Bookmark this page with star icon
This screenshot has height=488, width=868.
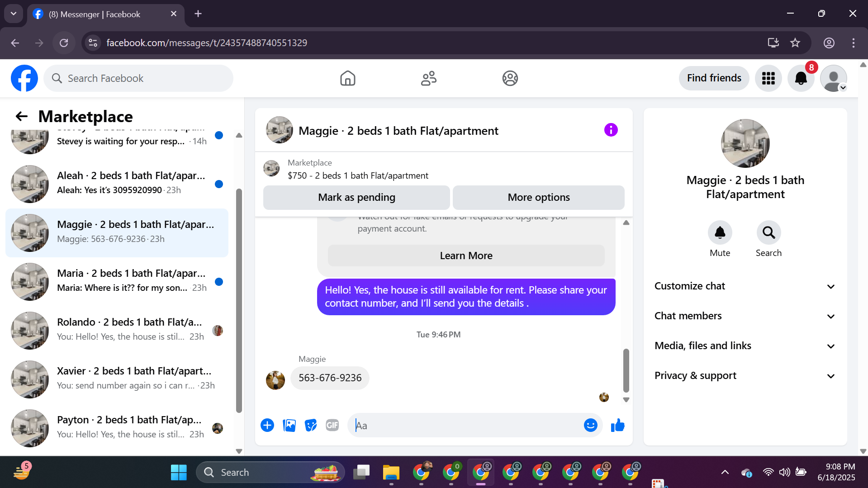pos(795,43)
